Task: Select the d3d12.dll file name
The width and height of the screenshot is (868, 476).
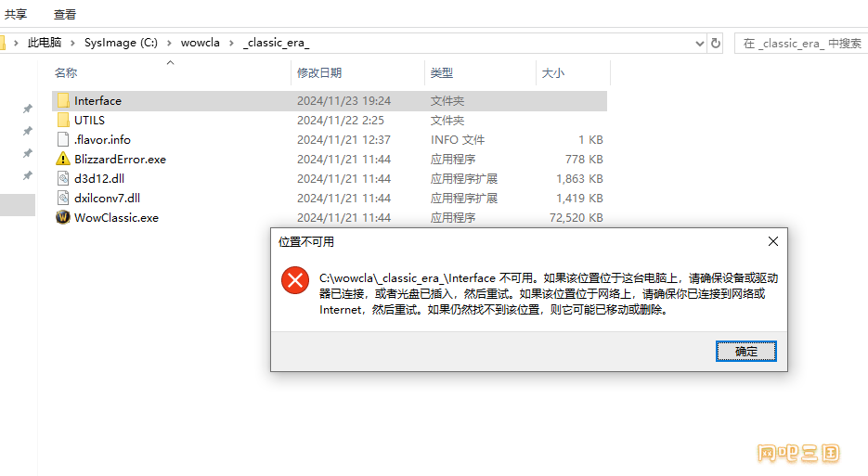Action: [99, 178]
